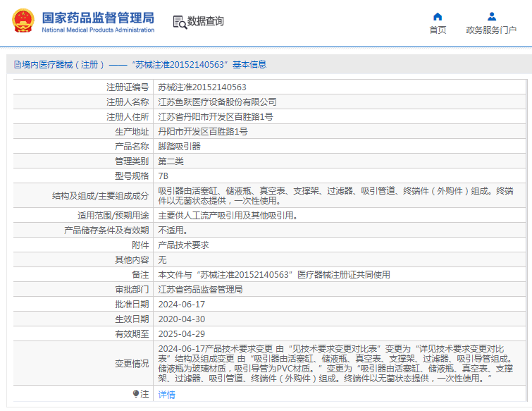Click 生产地址 label
The width and height of the screenshot is (532, 411).
(x=132, y=132)
